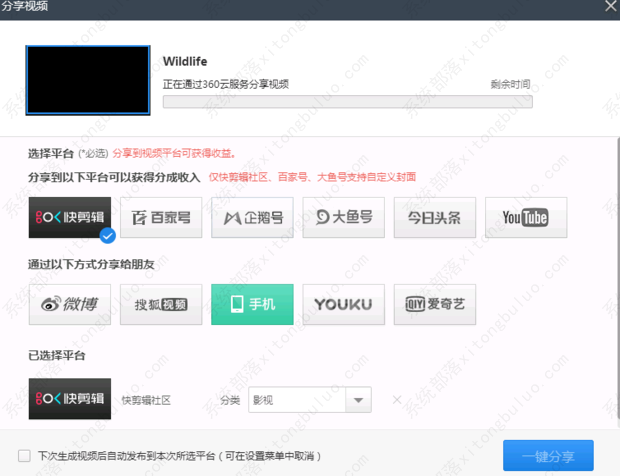Click the Wildlife title text

click(185, 61)
